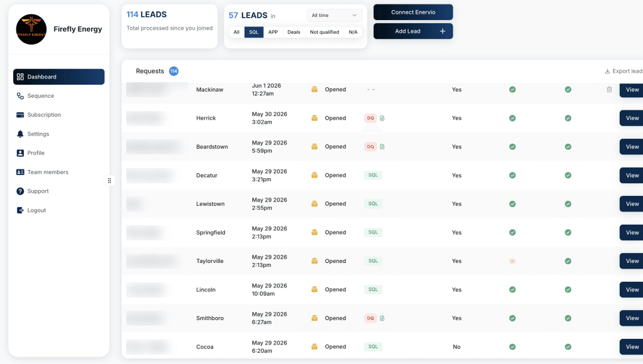This screenshot has height=364, width=643.
Task: Select the APP filter tab
Action: point(273,32)
